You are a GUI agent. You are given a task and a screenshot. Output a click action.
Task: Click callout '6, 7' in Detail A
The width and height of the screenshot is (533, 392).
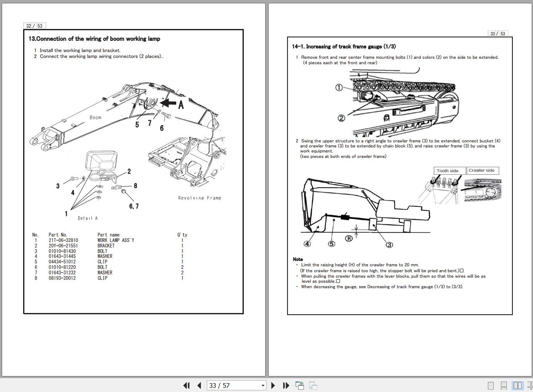pyautogui.click(x=134, y=206)
